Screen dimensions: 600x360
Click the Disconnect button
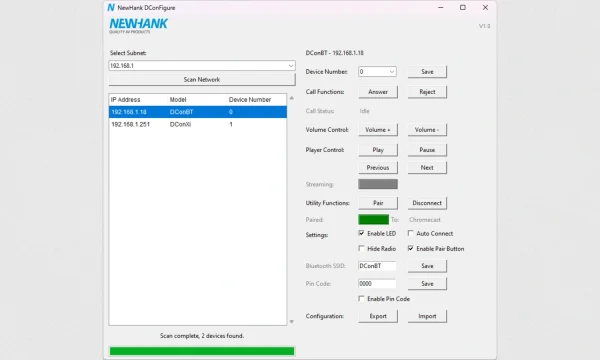click(427, 203)
